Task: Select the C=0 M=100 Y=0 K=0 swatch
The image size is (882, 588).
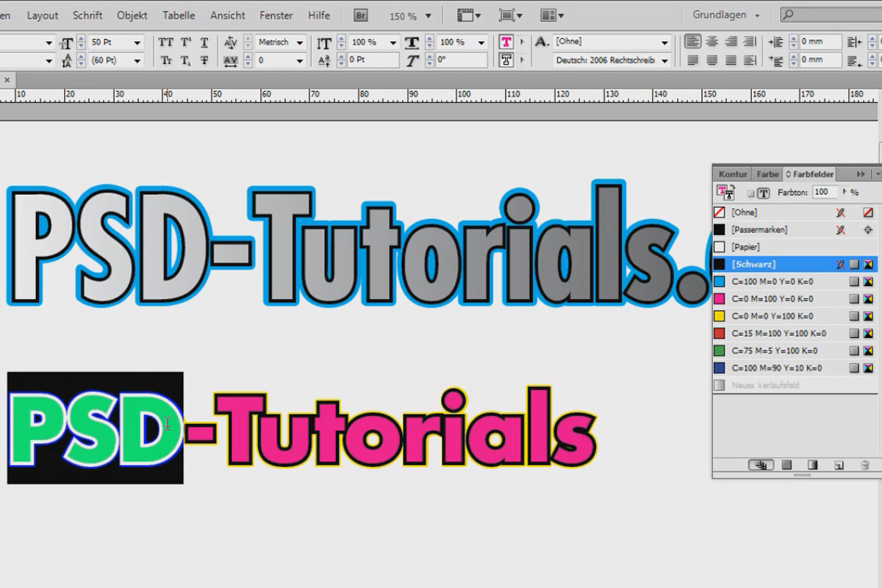Action: (x=795, y=298)
